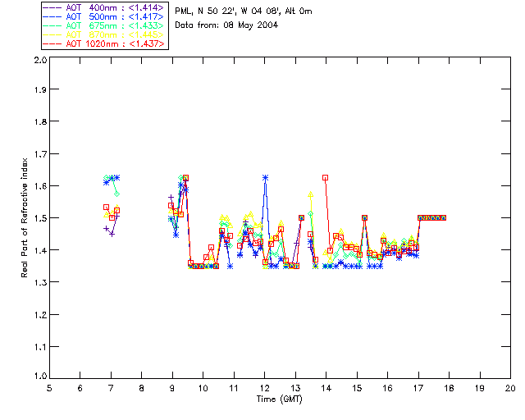Viewport: 525px width, 420px height.
Task: Click the AOT 1020nm legend entry
Action: coord(103,43)
